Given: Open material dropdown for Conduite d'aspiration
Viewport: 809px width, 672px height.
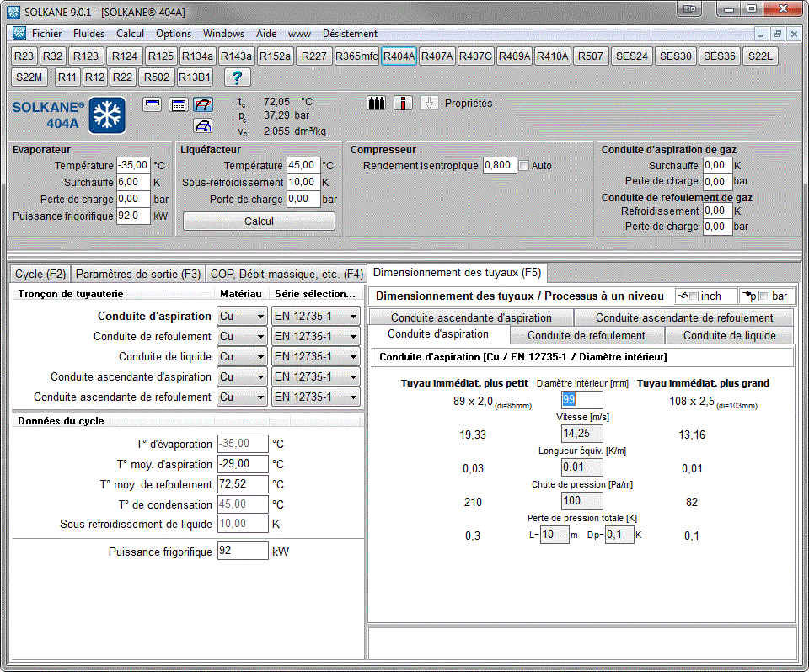Looking at the screenshot, I should (242, 316).
